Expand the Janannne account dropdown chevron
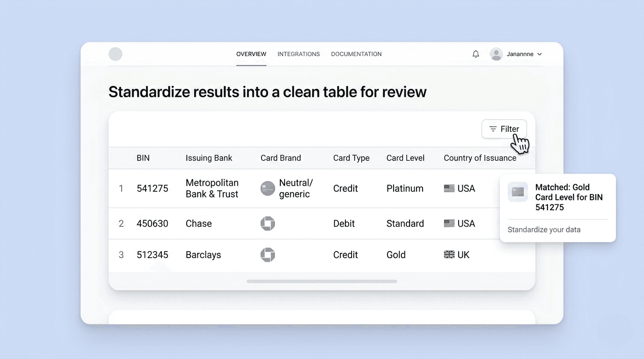The width and height of the screenshot is (644, 359). point(540,54)
